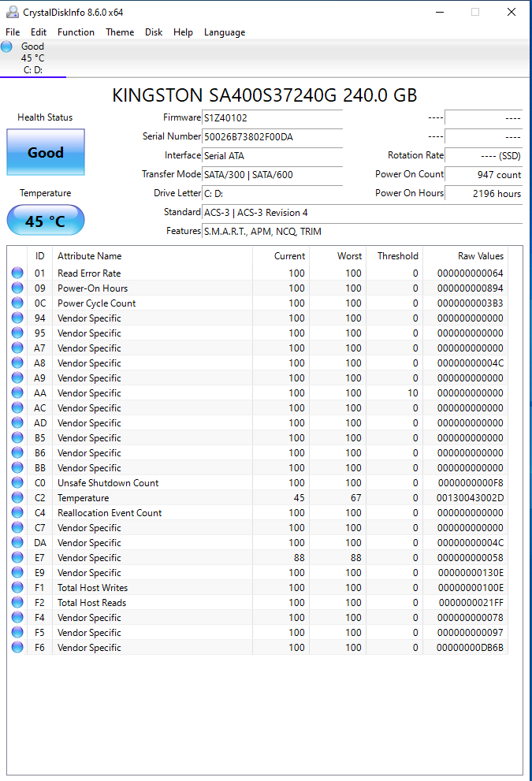Click the Power On Count value 947 count
Image resolution: width=532 pixels, height=781 pixels.
click(x=483, y=175)
